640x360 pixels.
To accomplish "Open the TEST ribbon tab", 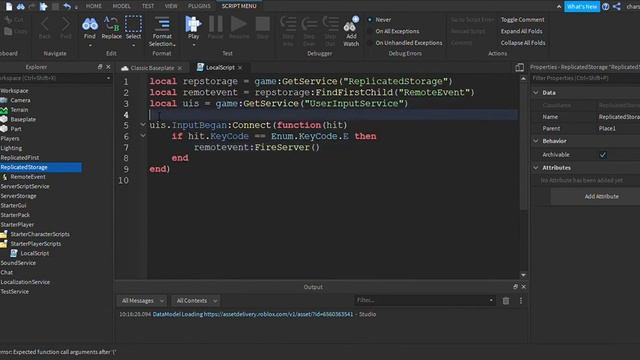I will 148,6.
